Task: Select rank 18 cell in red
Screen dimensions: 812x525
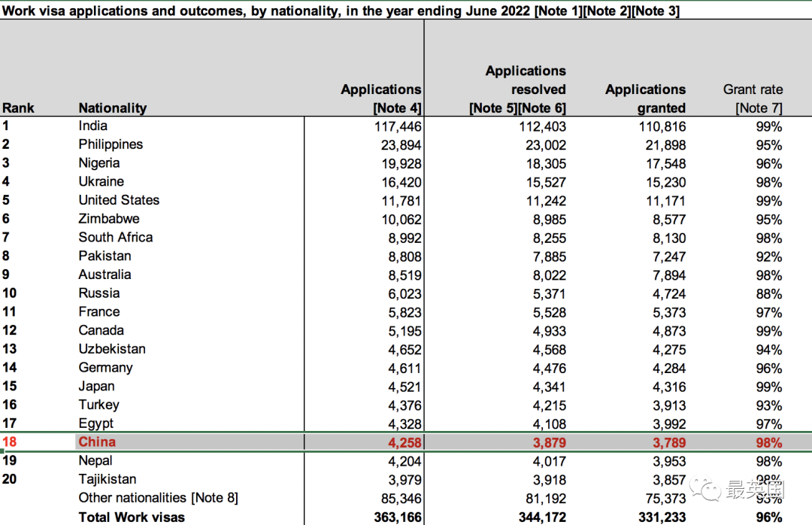Action: coord(10,442)
